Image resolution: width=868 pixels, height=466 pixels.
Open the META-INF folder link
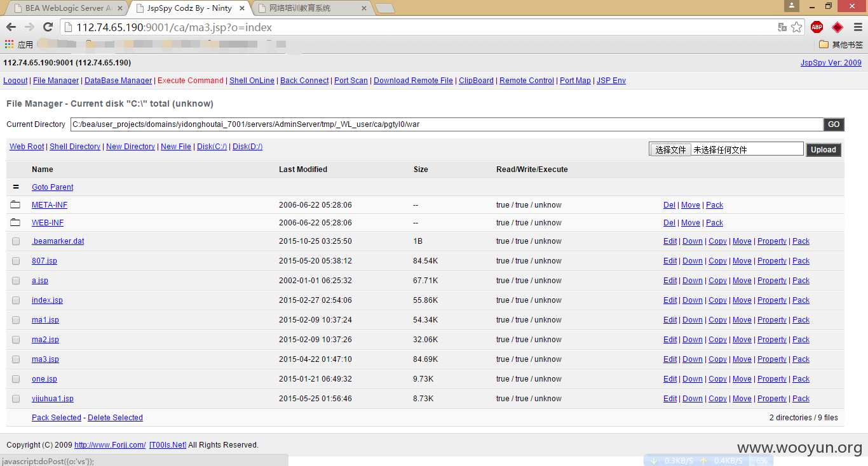pyautogui.click(x=50, y=205)
